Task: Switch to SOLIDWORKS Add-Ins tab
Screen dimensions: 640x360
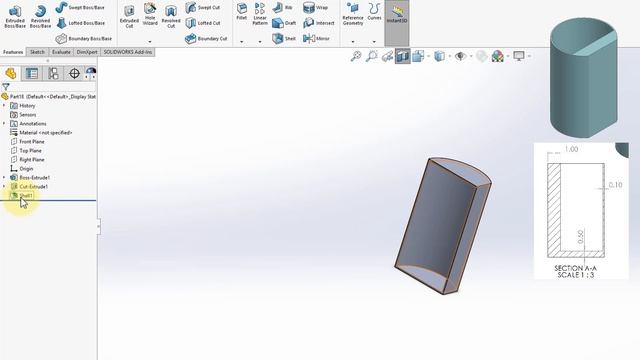Action: [x=128, y=52]
